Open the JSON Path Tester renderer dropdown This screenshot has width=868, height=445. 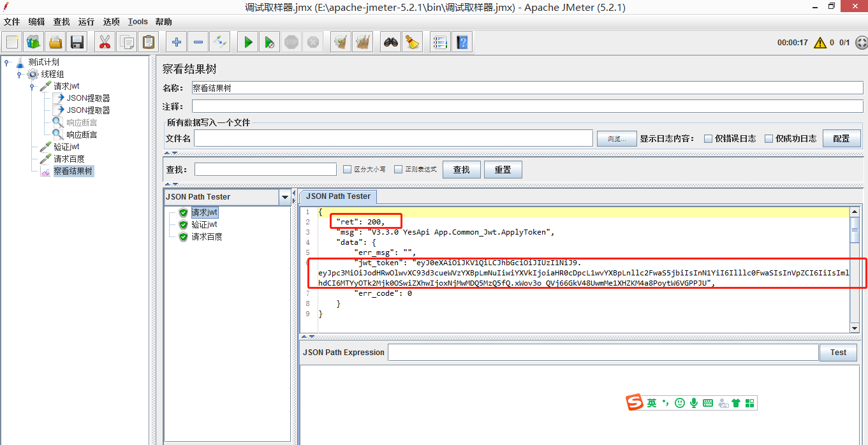tap(284, 198)
